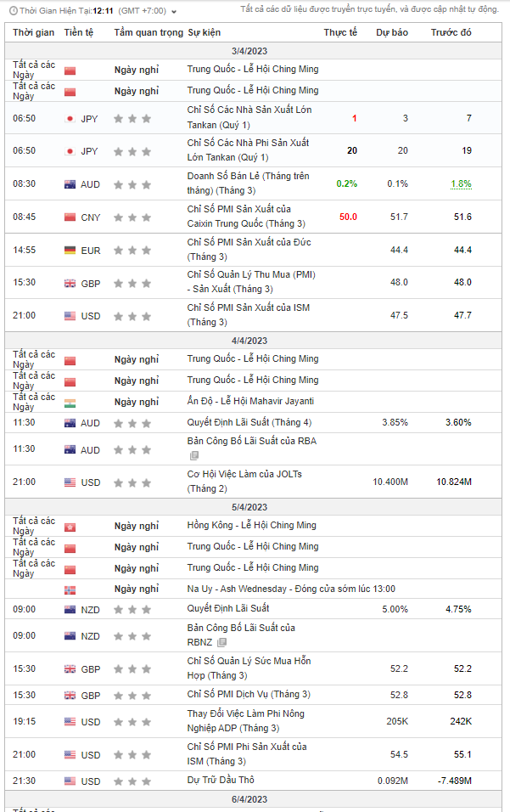Click importance stars on Dự Trữ Dầu Thô row
The image size is (510, 812).
pos(133,781)
